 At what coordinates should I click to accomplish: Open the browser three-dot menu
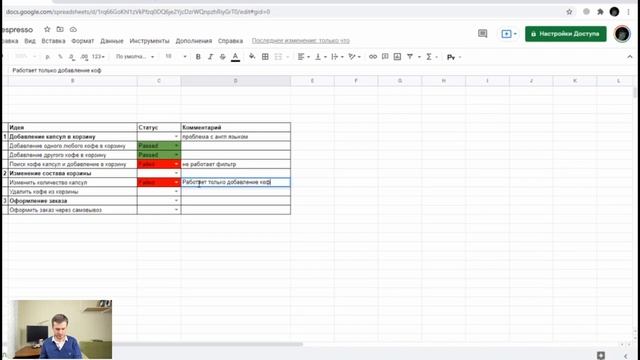tap(629, 12)
